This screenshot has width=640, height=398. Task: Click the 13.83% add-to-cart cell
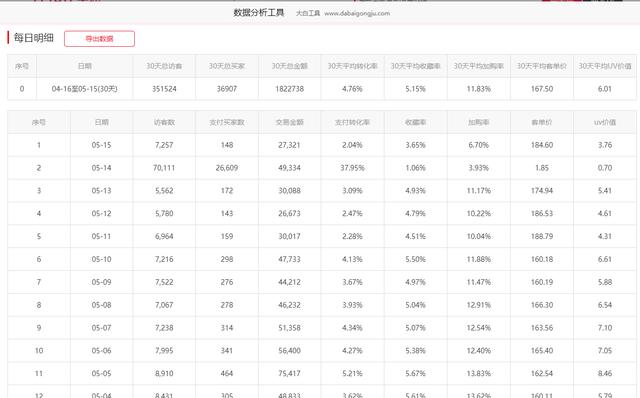[479, 374]
